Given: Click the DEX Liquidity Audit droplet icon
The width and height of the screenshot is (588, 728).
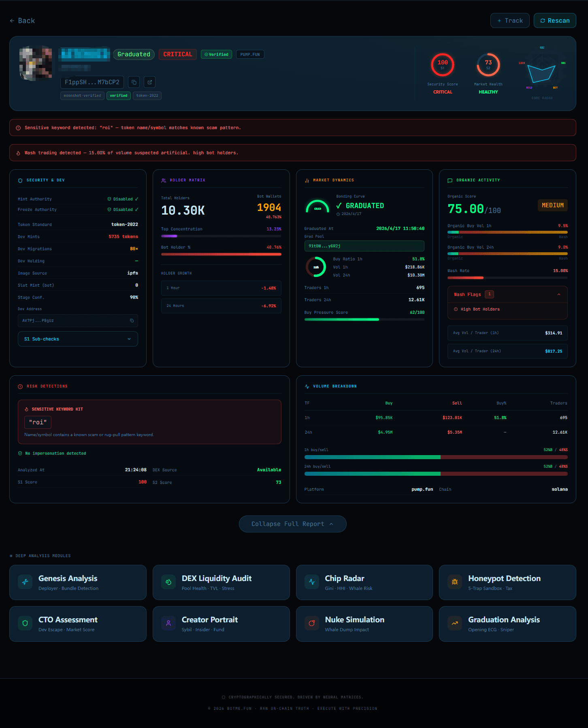Looking at the screenshot, I should [x=168, y=582].
